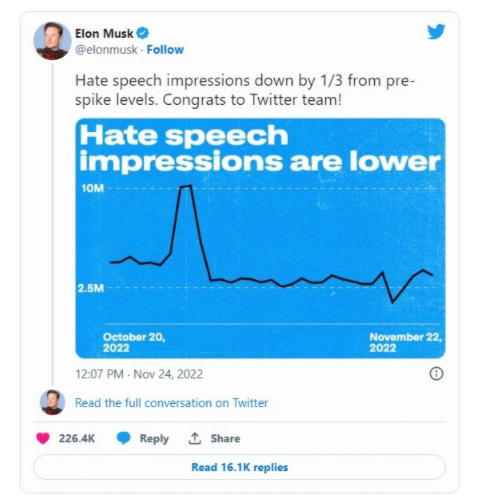
Task: Click the share upload arrow icon
Action: click(x=195, y=438)
